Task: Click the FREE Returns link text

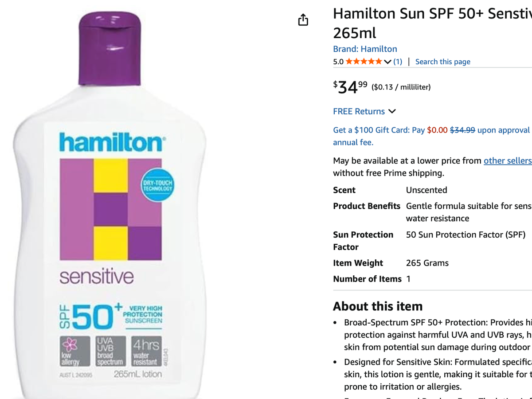Action: pos(359,111)
